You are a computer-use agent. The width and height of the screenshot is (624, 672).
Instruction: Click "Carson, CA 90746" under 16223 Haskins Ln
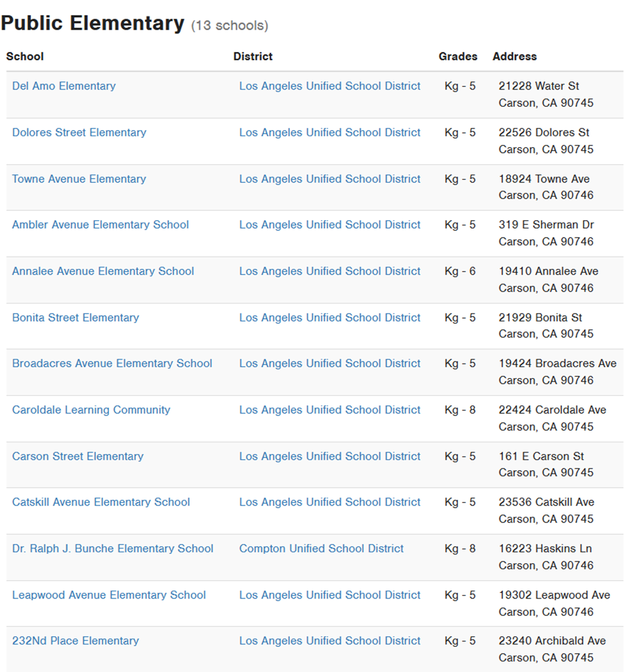546,566
